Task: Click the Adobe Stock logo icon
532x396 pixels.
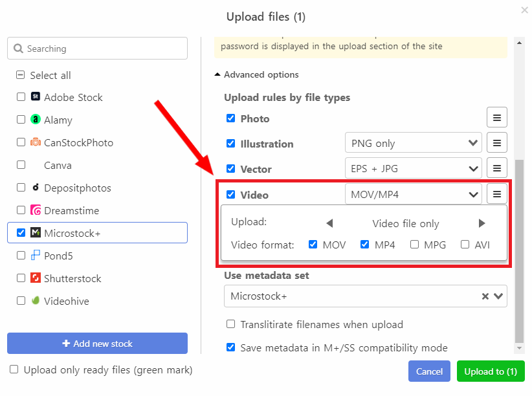Action: coord(36,96)
